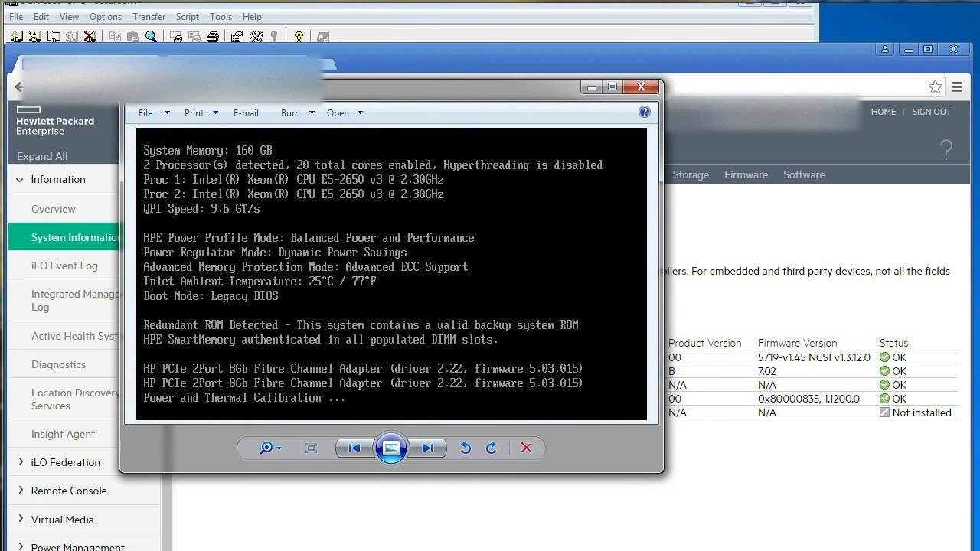Click the Print Screen toolbar icon
This screenshot has height=551, width=980.
click(x=176, y=36)
